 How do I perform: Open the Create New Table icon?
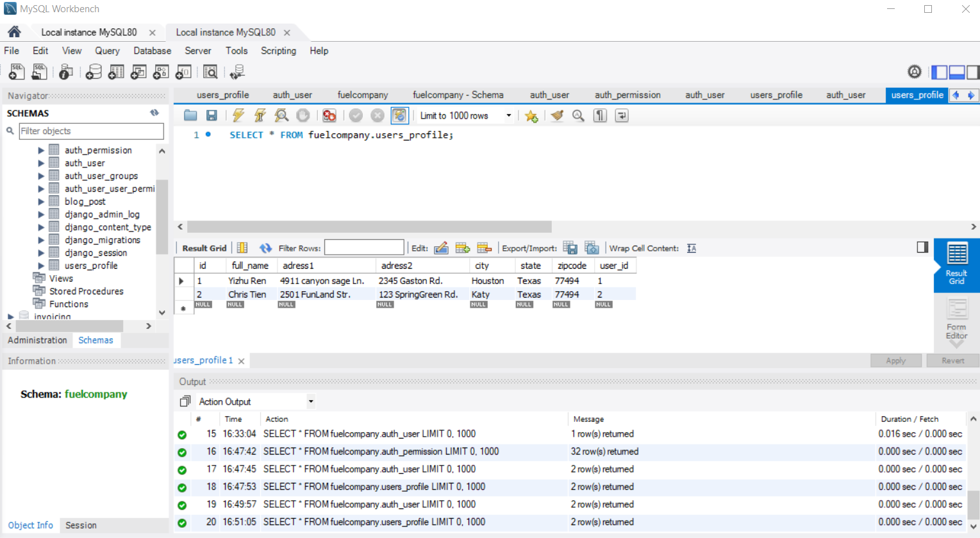116,71
